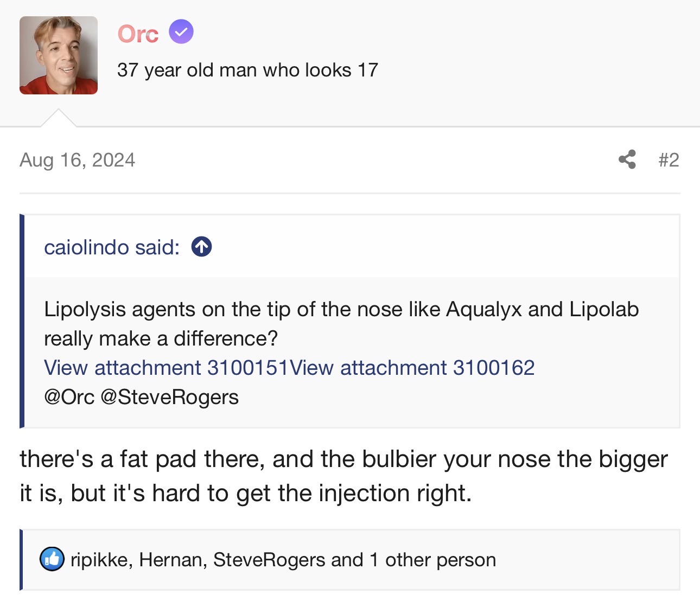This screenshot has height=601, width=700.
Task: Click the blue thumbs-up like icon
Action: (52, 559)
